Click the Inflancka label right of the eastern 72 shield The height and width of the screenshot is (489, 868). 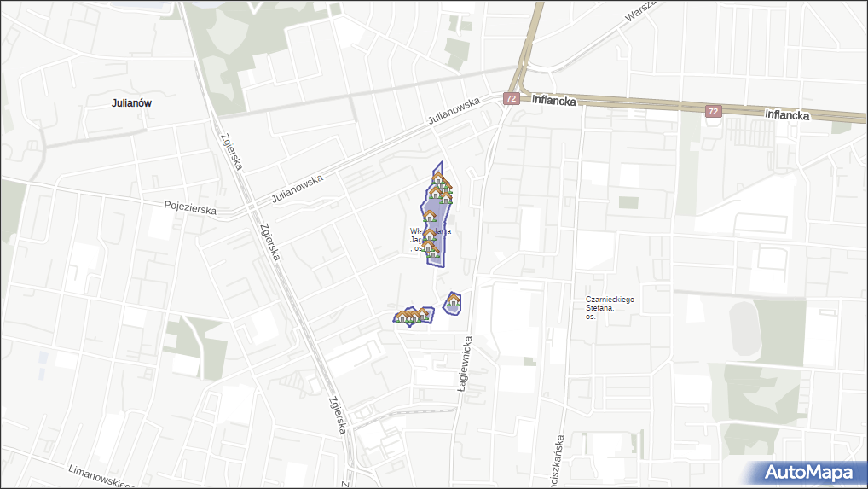[x=786, y=114]
